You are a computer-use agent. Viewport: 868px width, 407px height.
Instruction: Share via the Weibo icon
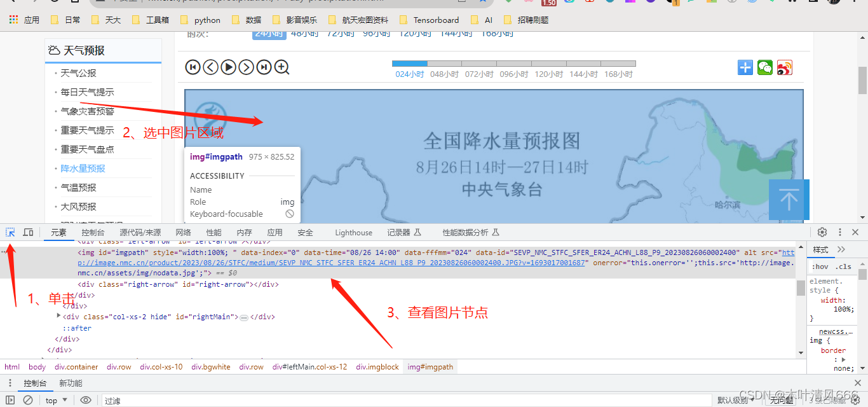point(785,67)
